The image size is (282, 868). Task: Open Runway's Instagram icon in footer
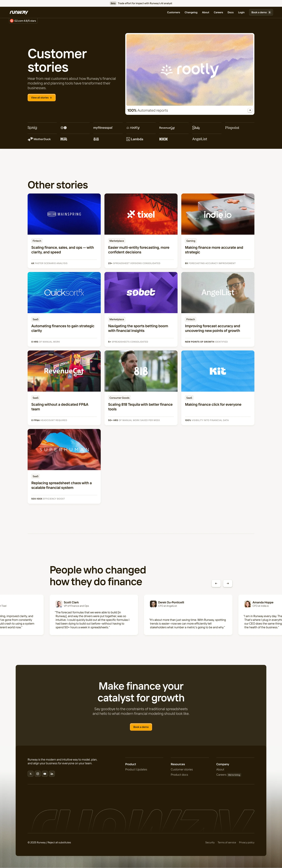point(38,774)
